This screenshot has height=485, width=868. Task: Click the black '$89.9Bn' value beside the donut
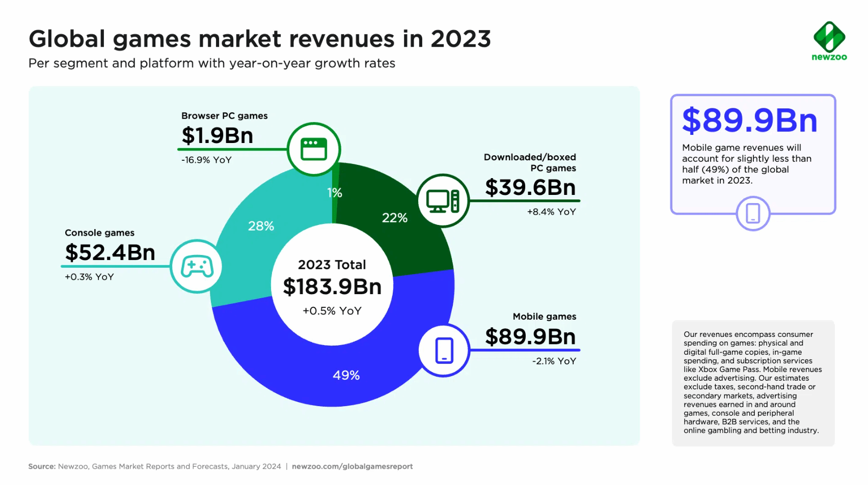click(530, 336)
